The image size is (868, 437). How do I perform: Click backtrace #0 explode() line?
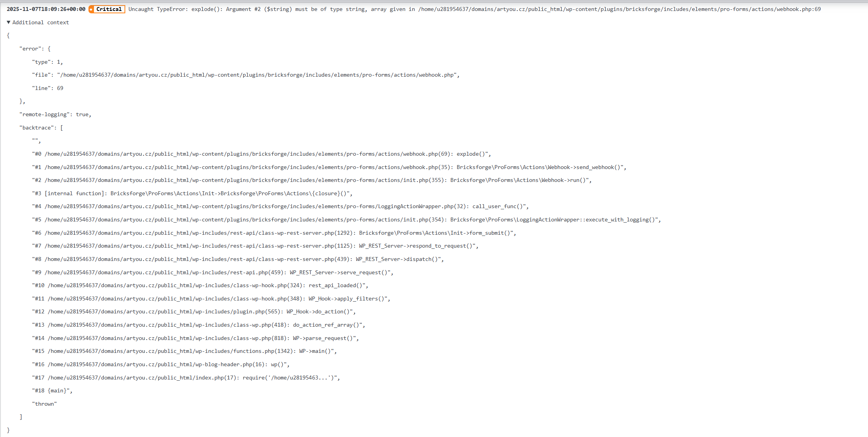pos(261,154)
